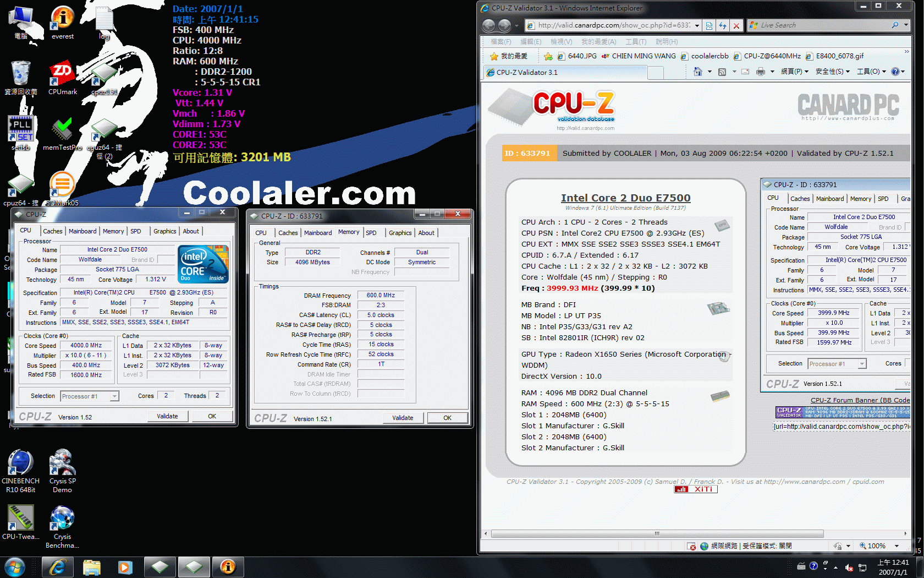The height and width of the screenshot is (578, 924).
Task: Switch to SPD tab in CPU-Z ID 633791 window
Action: 371,233
